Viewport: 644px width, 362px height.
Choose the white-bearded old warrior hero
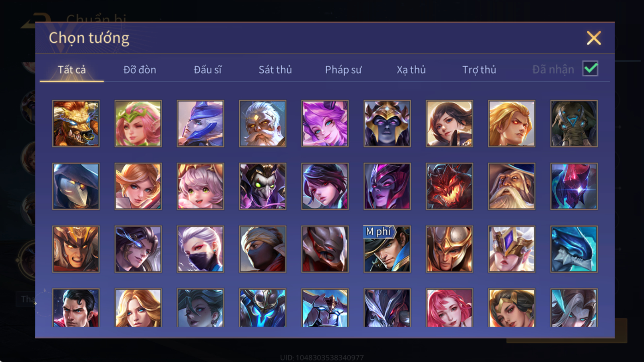pos(262,123)
